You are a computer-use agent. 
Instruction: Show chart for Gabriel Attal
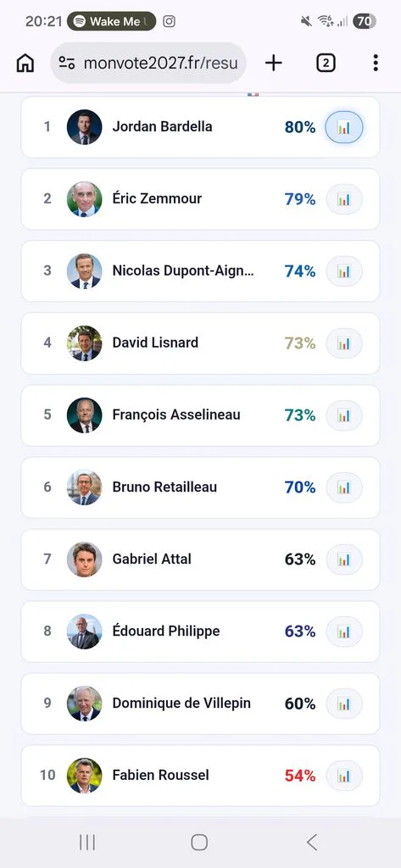[344, 559]
